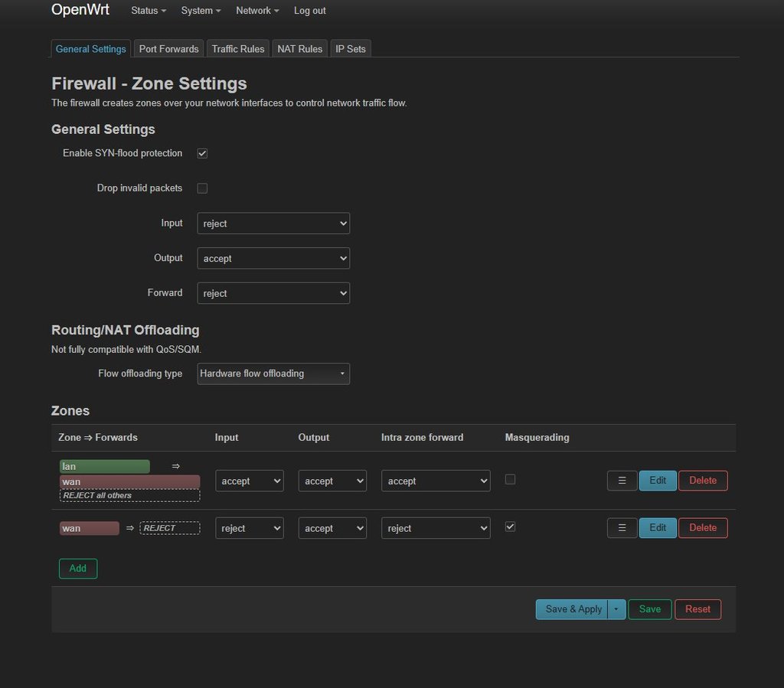Viewport: 784px width, 688px height.
Task: Open the Save & Apply dropdown arrow
Action: (x=616, y=609)
